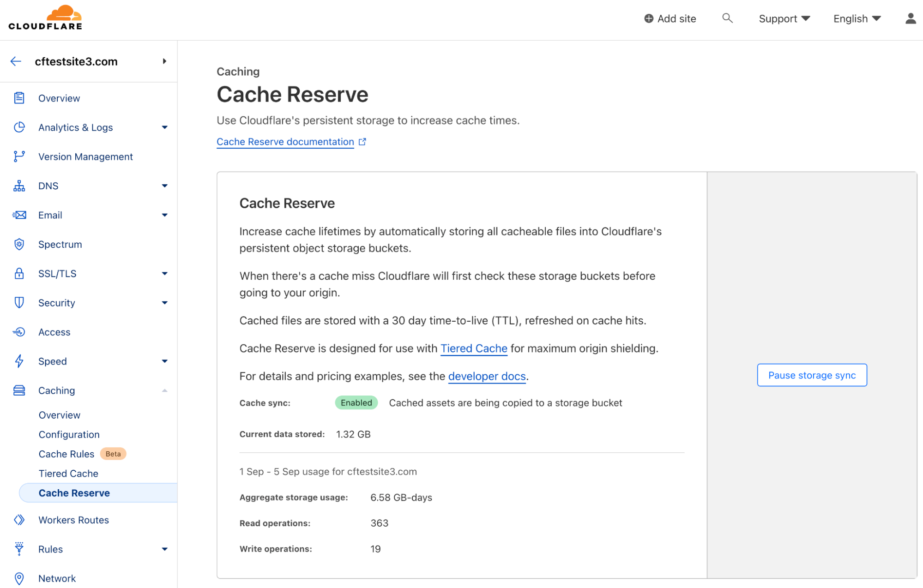The width and height of the screenshot is (923, 588).
Task: Open the user account icon
Action: (910, 18)
